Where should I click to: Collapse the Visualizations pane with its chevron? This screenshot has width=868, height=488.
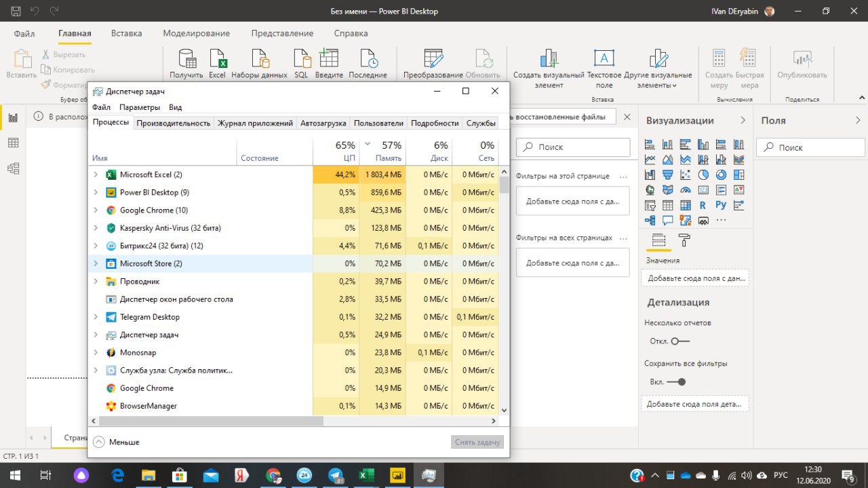[743, 120]
